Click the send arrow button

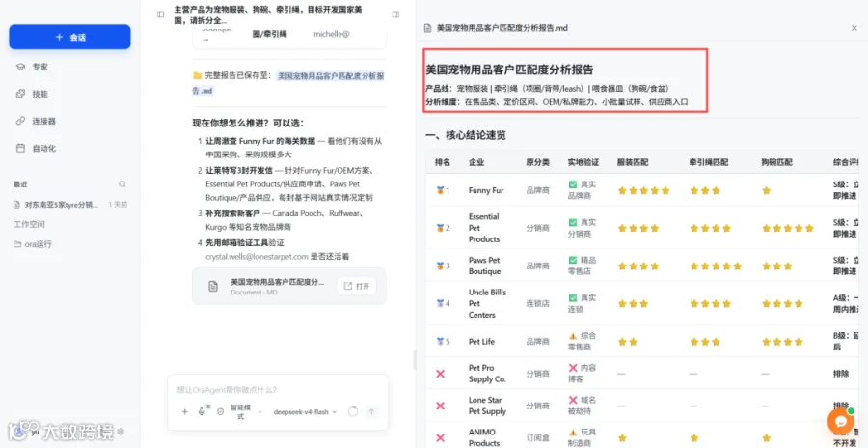point(371,412)
